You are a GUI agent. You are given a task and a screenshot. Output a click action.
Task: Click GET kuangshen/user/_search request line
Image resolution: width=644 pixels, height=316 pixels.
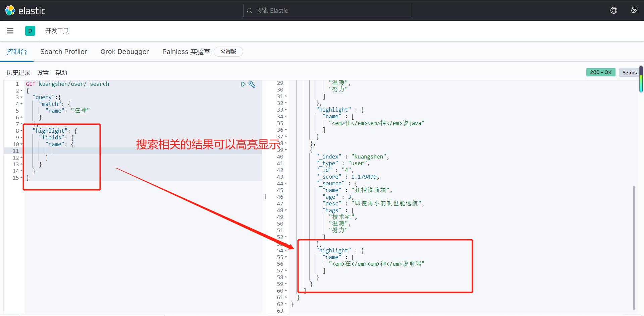(67, 84)
